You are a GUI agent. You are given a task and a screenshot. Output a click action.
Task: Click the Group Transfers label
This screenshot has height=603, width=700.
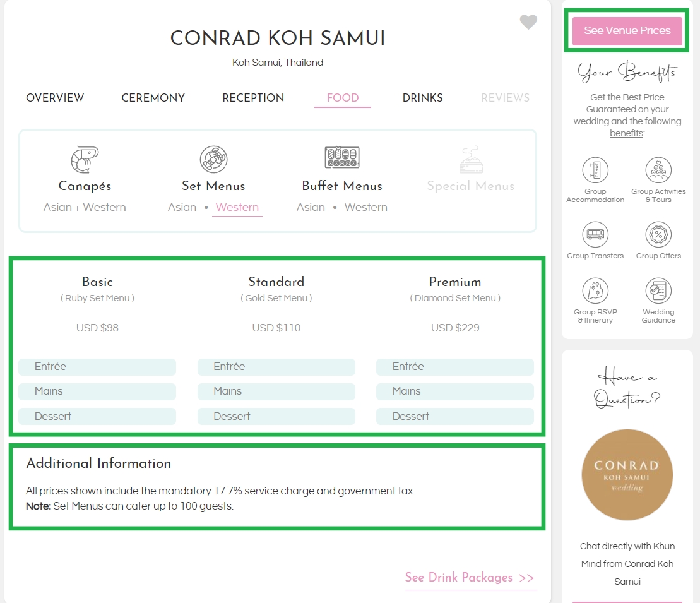click(595, 256)
